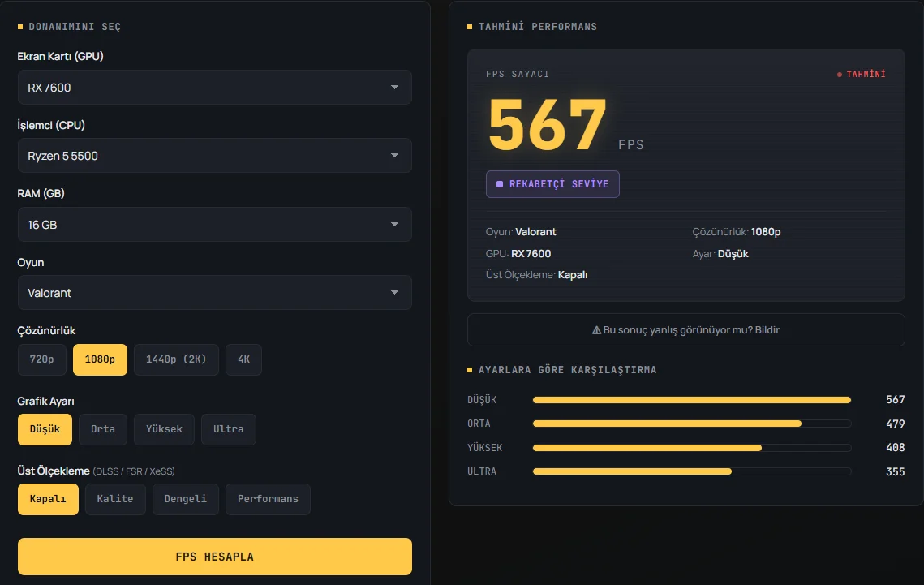Set graphics setting to Yüksek
Screen dimensions: 924x585
[x=165, y=429]
